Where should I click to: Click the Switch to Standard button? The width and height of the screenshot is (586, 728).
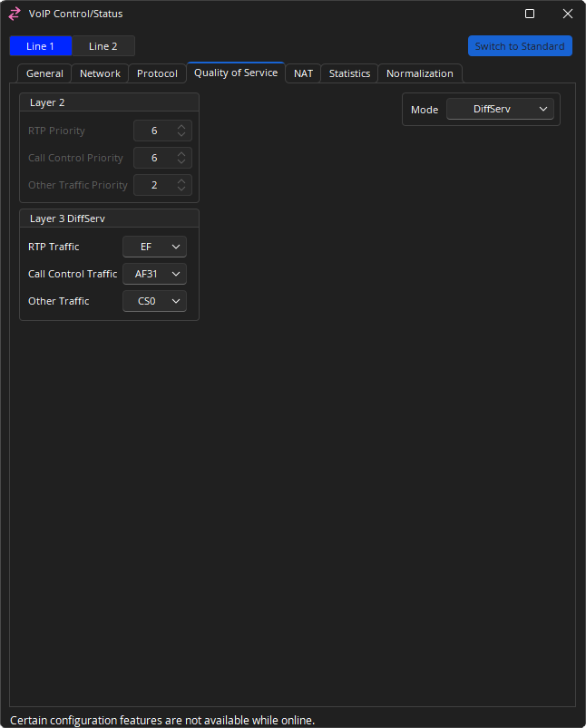[x=520, y=46]
